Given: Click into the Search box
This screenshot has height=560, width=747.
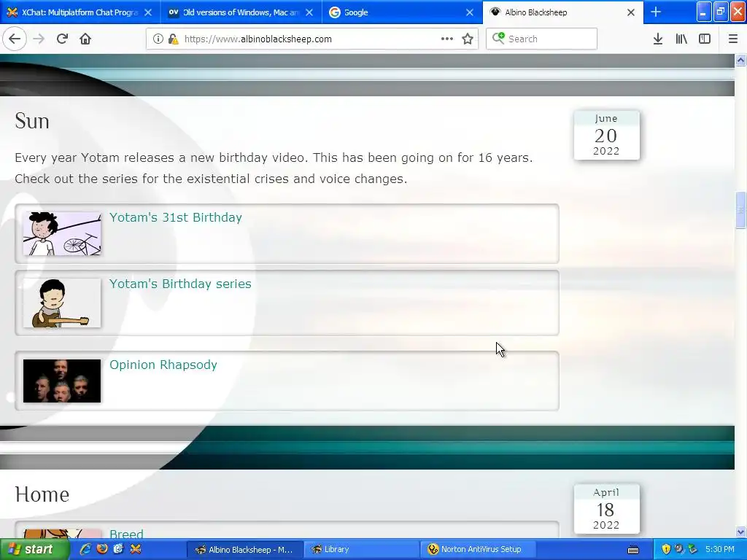Looking at the screenshot, I should (x=542, y=39).
